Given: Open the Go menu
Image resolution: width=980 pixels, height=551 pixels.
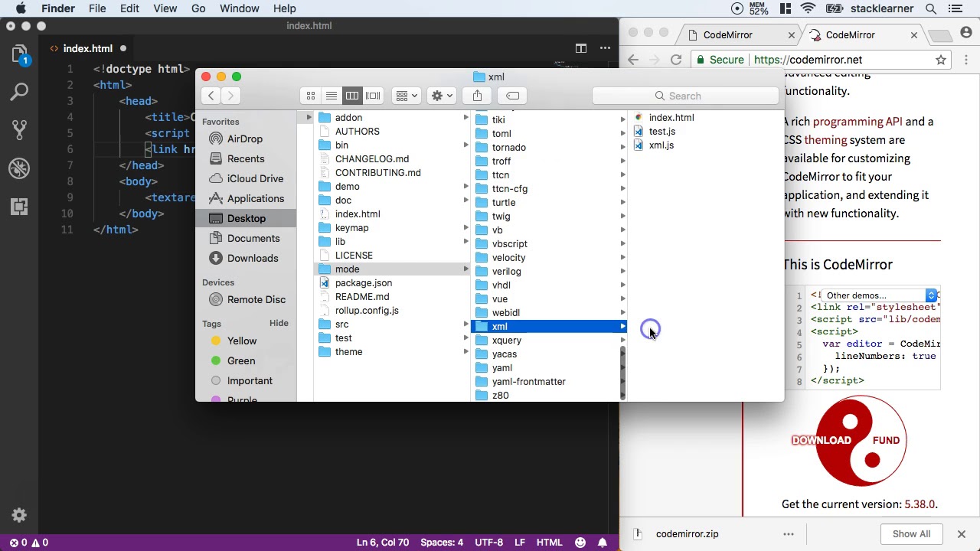Looking at the screenshot, I should (198, 8).
